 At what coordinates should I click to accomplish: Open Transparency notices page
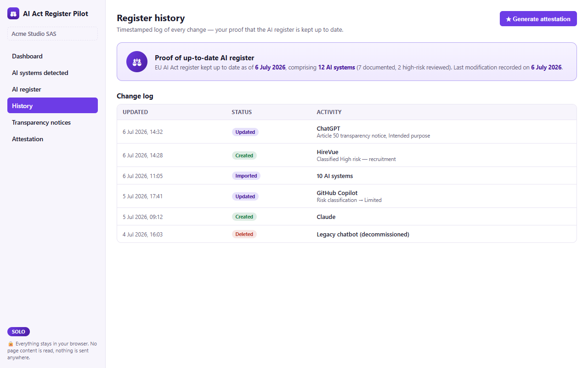tap(52, 122)
